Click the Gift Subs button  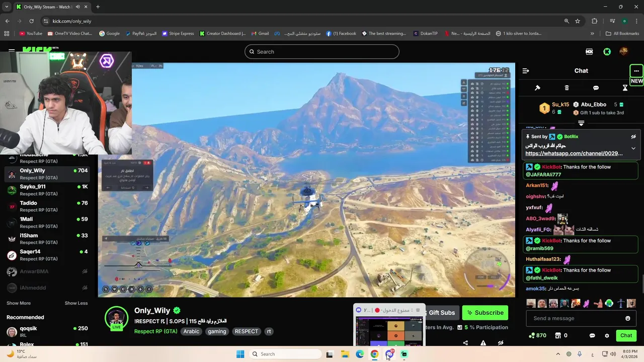coord(442,313)
